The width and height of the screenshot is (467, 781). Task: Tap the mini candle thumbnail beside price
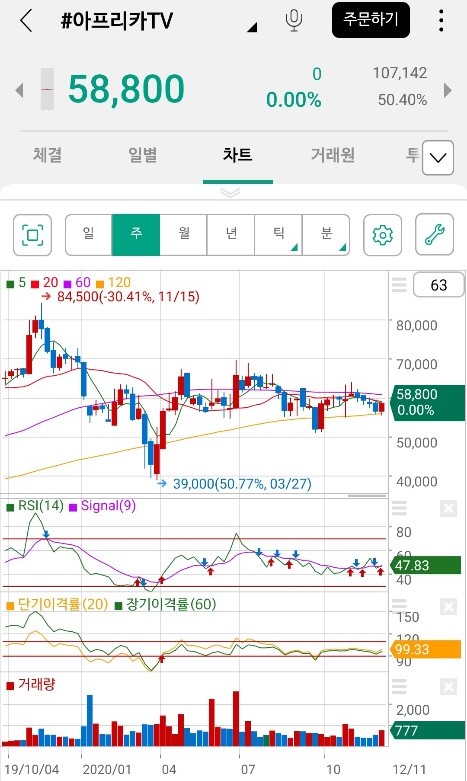click(47, 89)
